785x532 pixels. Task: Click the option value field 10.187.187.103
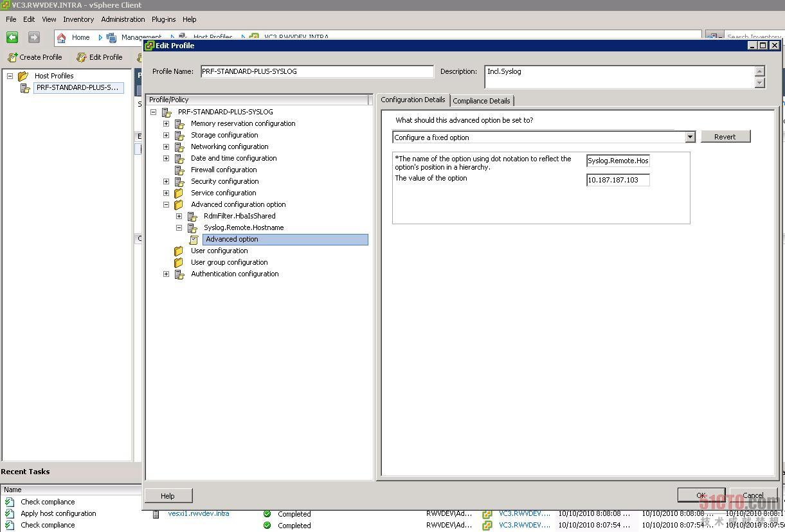[618, 180]
